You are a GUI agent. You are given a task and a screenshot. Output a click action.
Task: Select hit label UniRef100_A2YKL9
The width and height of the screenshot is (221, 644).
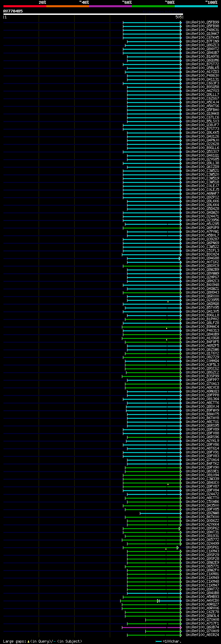point(202,441)
